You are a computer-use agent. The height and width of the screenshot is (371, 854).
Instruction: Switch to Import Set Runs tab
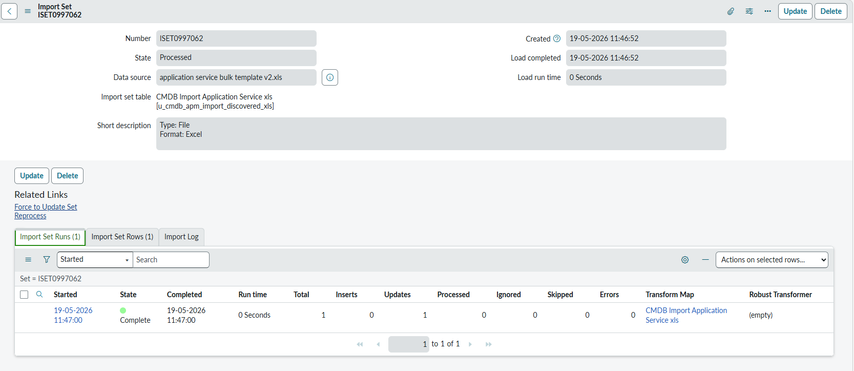click(50, 237)
